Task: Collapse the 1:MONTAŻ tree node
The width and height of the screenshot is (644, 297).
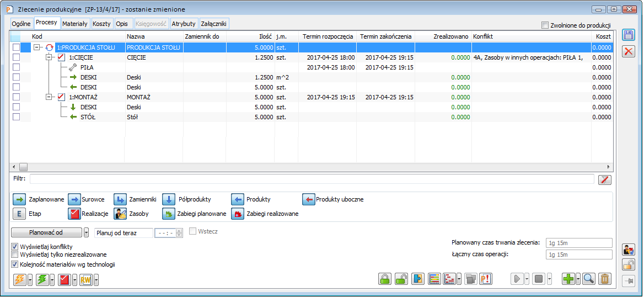Action: (x=49, y=97)
